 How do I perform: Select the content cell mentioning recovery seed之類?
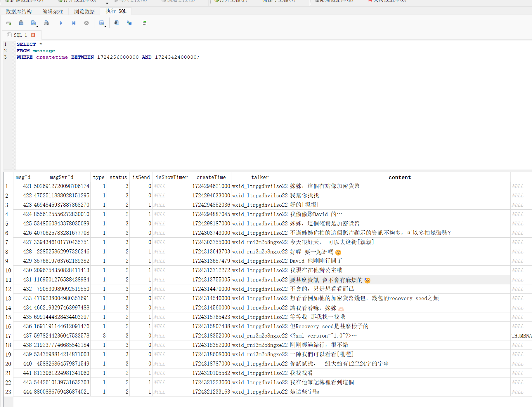tap(400, 298)
